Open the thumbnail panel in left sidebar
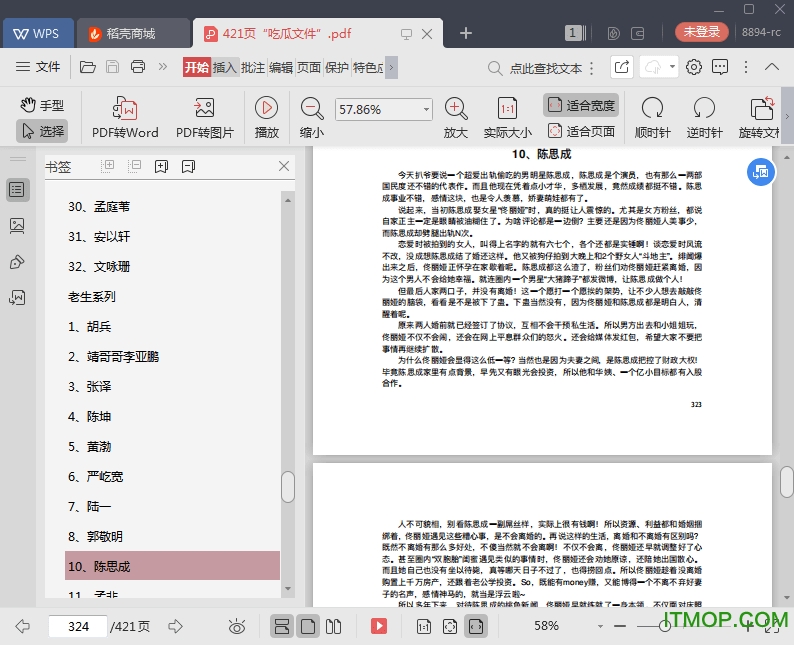This screenshot has height=645, width=794. click(17, 226)
